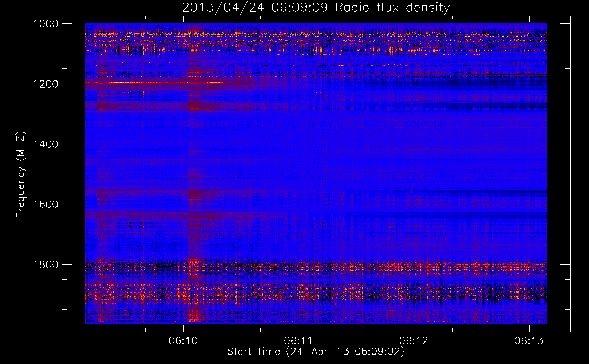Click the 06:11 time tick label

[x=298, y=341]
